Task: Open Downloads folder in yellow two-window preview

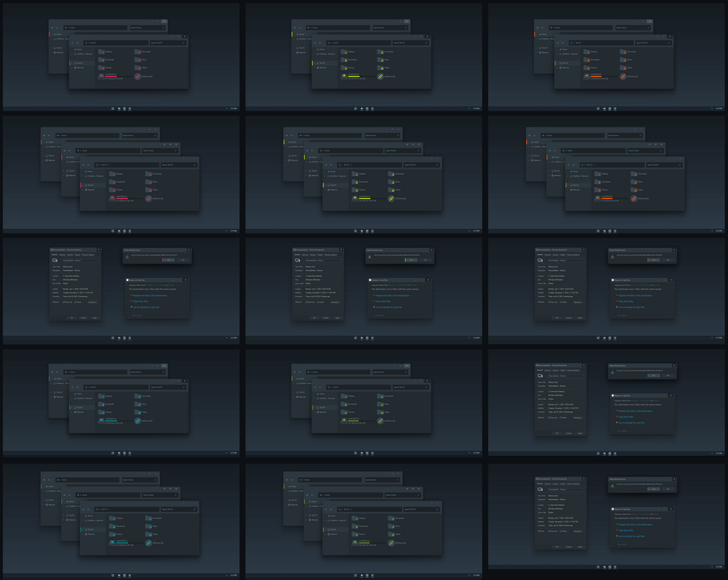Action: coord(344,60)
